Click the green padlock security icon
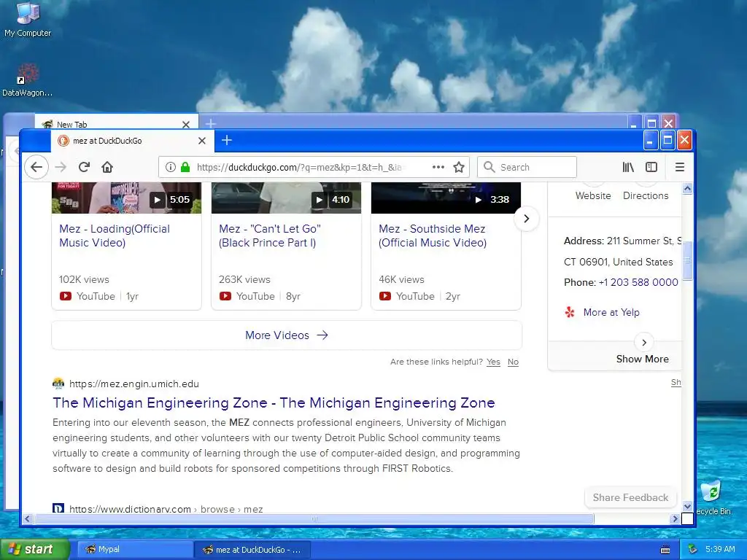This screenshot has height=560, width=747. tap(185, 167)
